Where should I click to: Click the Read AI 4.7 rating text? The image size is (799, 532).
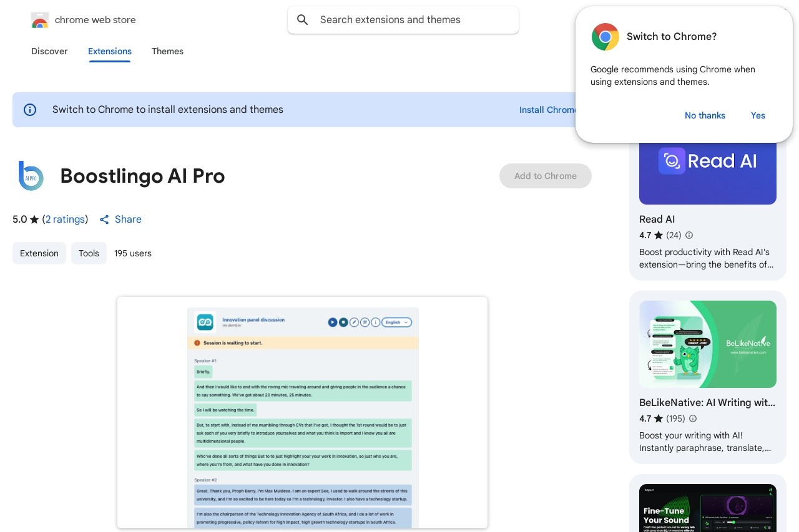(651, 235)
